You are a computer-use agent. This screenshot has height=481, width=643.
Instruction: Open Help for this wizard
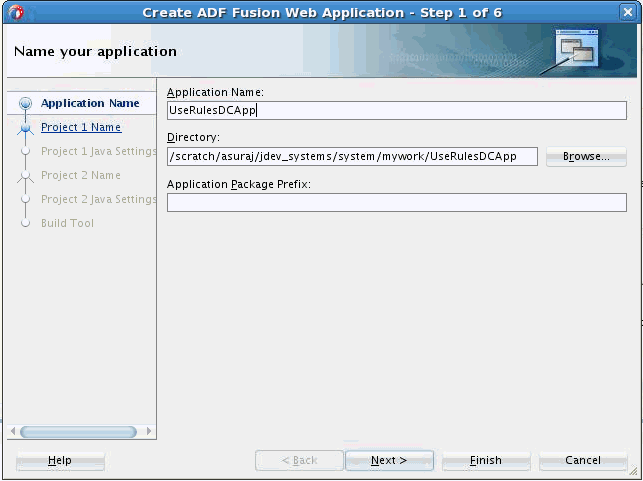coord(60,460)
